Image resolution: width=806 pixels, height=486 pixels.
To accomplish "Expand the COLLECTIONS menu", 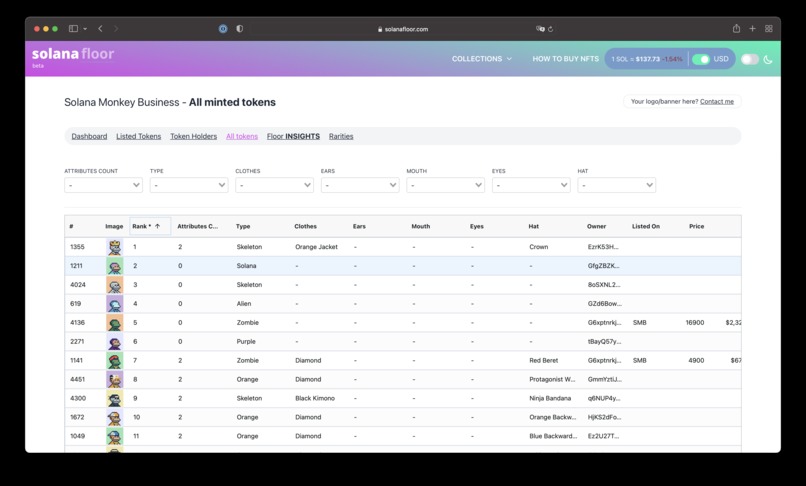I will (x=482, y=59).
